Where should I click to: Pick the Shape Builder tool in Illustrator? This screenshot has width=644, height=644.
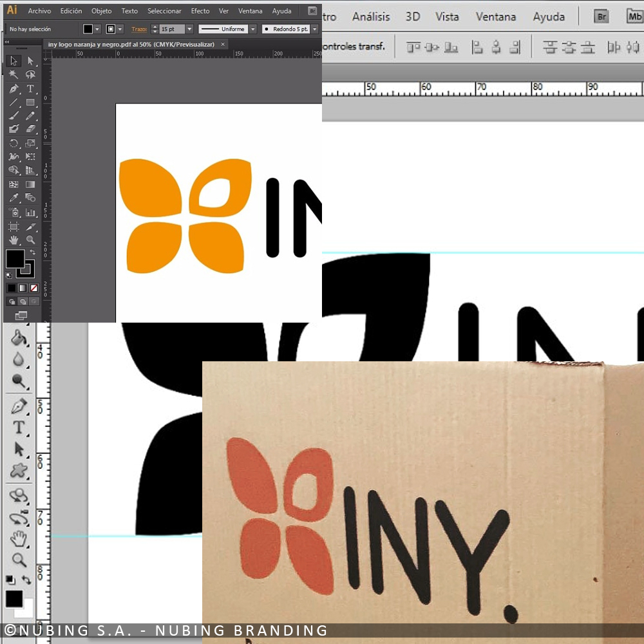click(x=14, y=170)
